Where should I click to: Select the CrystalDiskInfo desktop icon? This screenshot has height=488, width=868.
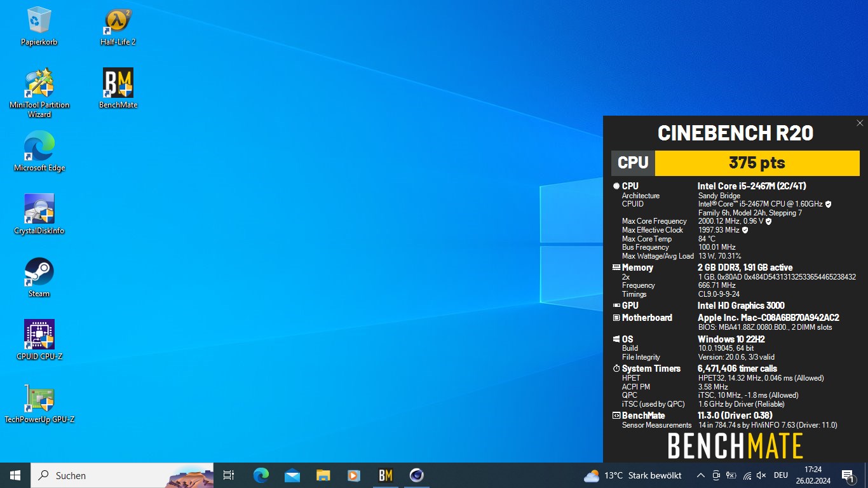point(39,214)
